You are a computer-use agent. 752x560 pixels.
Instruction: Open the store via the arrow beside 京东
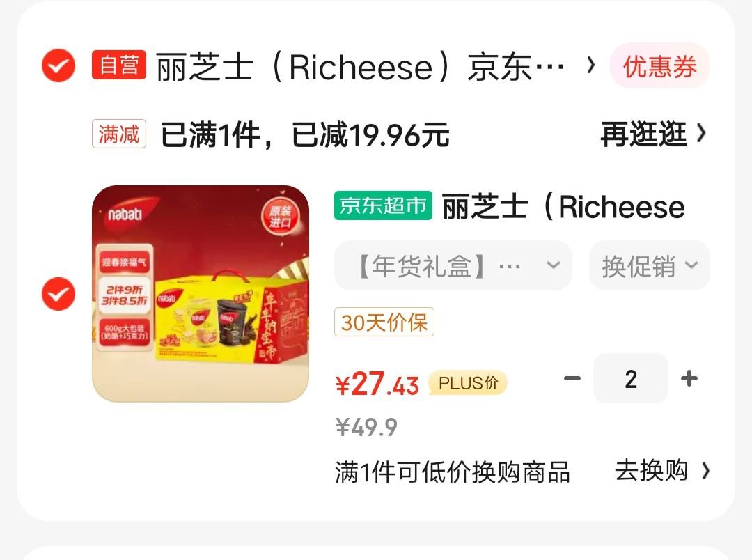pyautogui.click(x=591, y=65)
